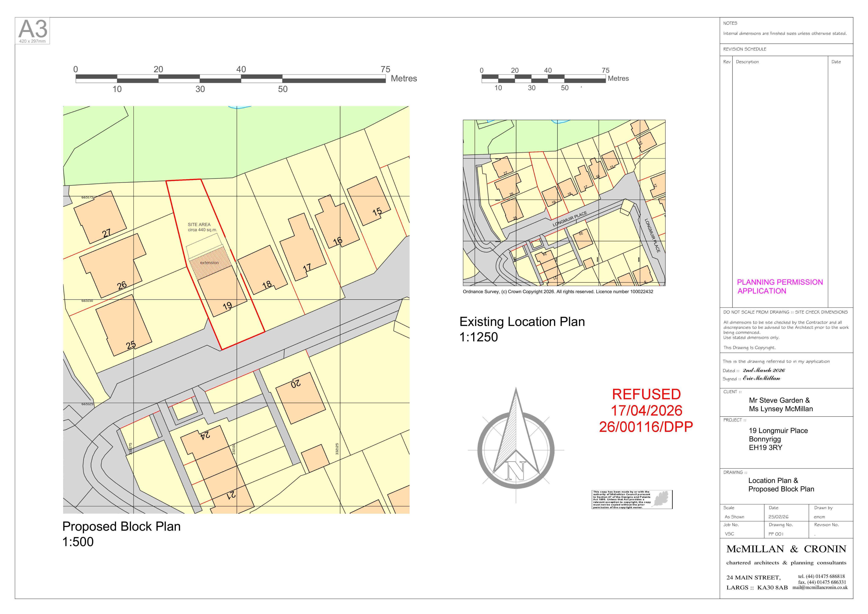
Task: Click house number 16 on block plan
Action: 338,241
